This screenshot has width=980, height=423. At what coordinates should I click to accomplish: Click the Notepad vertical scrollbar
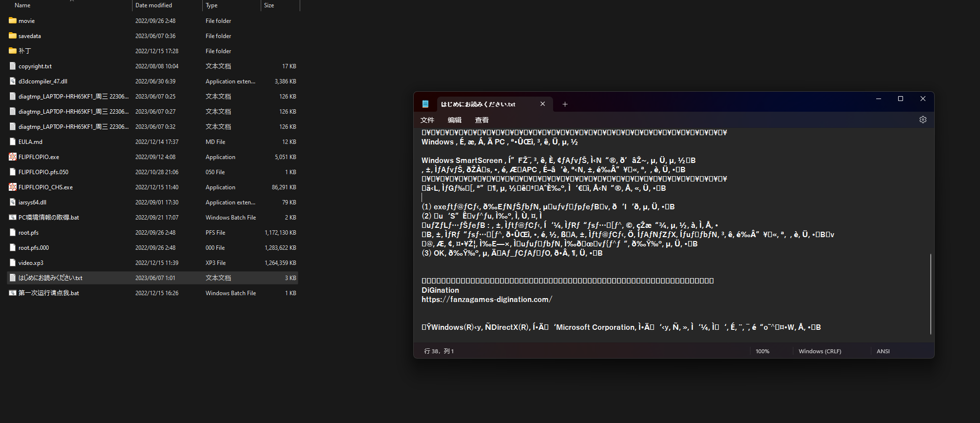pyautogui.click(x=930, y=293)
